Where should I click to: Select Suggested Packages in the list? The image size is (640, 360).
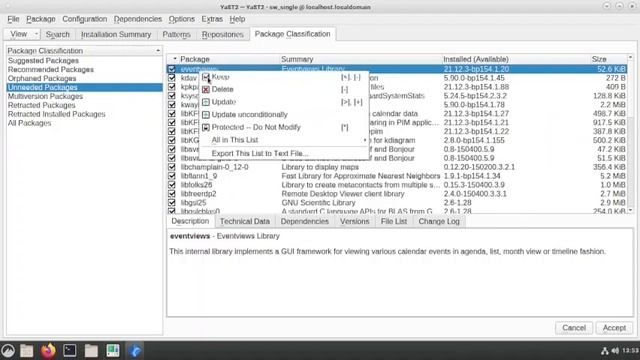coord(43,60)
